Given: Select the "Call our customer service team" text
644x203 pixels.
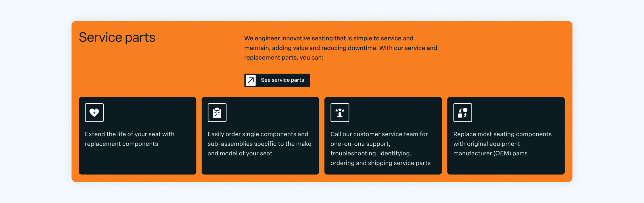Looking at the screenshot, I should 380,148.
